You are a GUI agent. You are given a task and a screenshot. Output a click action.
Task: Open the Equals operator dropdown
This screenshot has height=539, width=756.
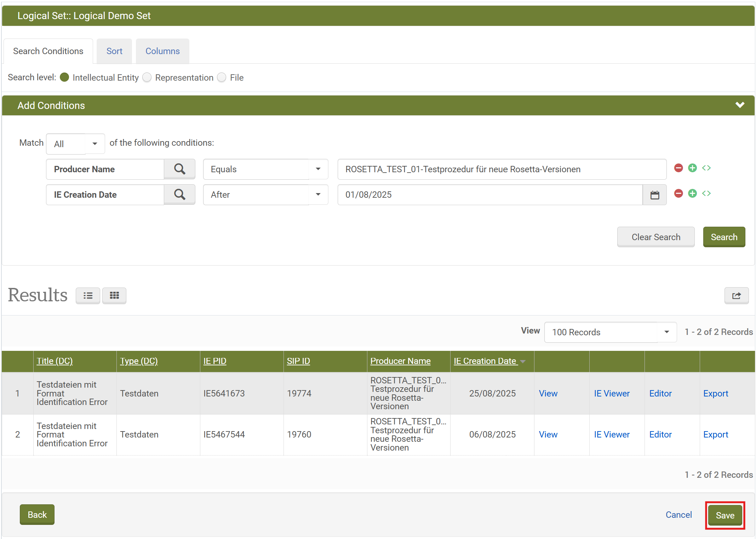[x=265, y=169]
